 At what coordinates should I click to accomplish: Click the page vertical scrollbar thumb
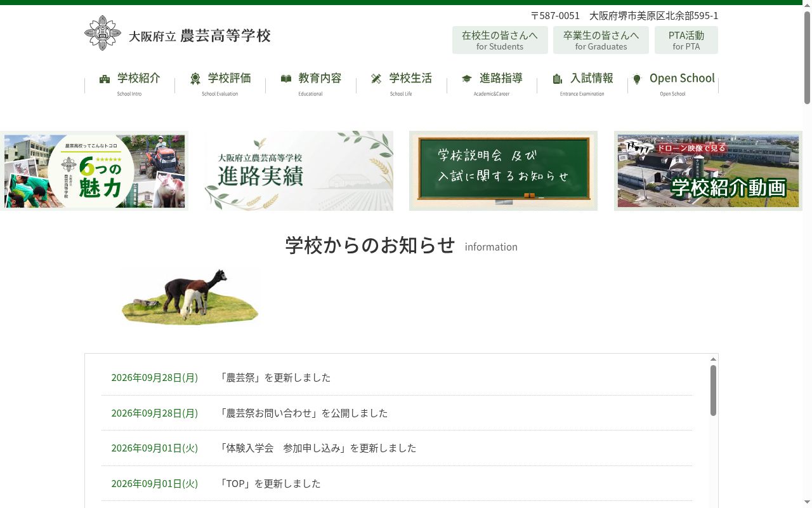(x=807, y=57)
